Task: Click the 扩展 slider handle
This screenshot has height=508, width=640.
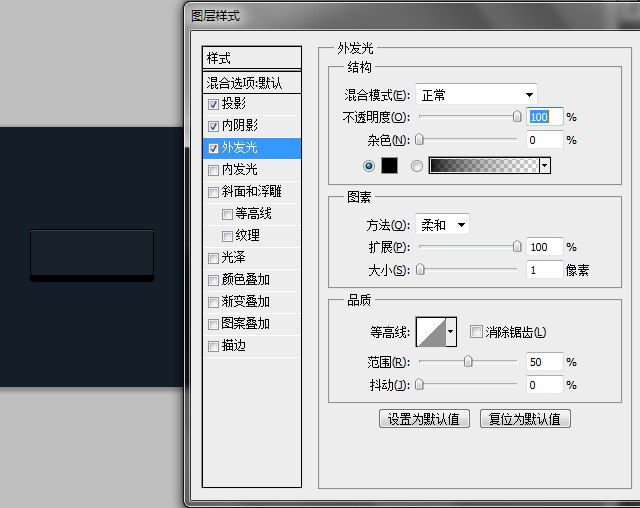Action: [517, 246]
